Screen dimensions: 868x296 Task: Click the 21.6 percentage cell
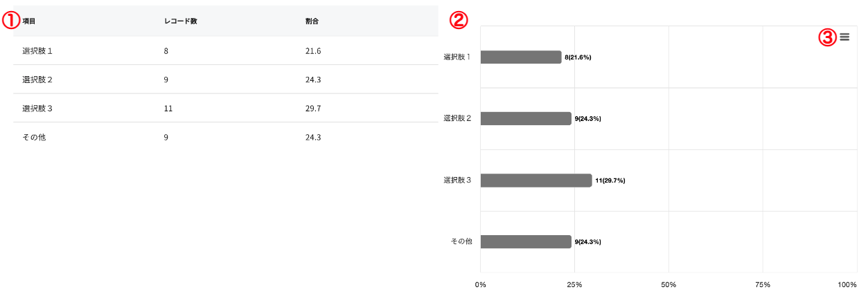click(x=312, y=51)
